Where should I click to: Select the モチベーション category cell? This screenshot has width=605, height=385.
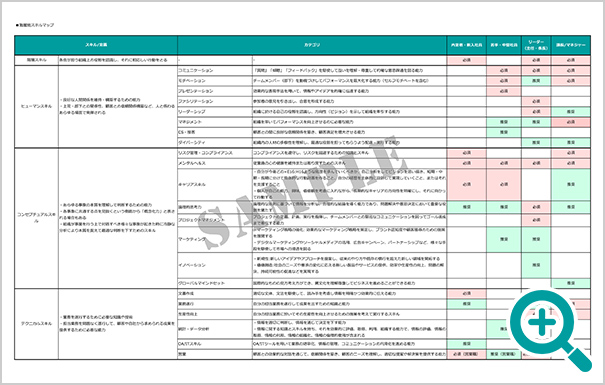point(215,81)
